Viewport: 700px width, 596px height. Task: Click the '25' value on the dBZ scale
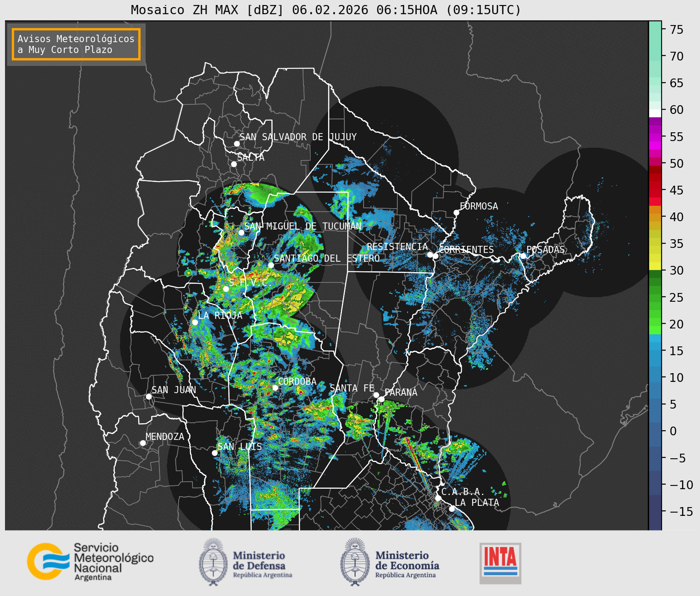coord(677,298)
